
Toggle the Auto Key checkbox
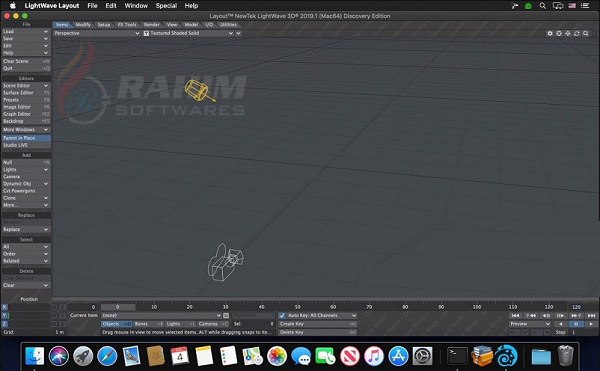(x=282, y=316)
